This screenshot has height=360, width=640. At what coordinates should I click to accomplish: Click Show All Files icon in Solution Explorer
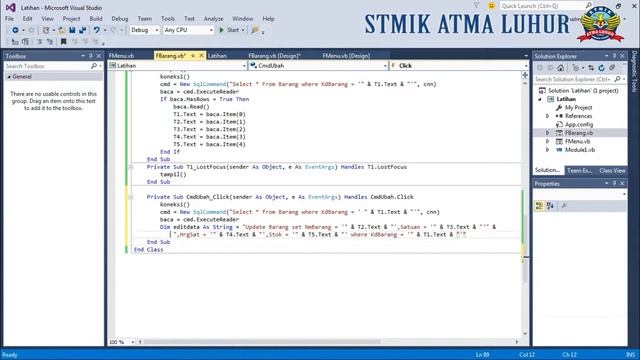[x=612, y=68]
